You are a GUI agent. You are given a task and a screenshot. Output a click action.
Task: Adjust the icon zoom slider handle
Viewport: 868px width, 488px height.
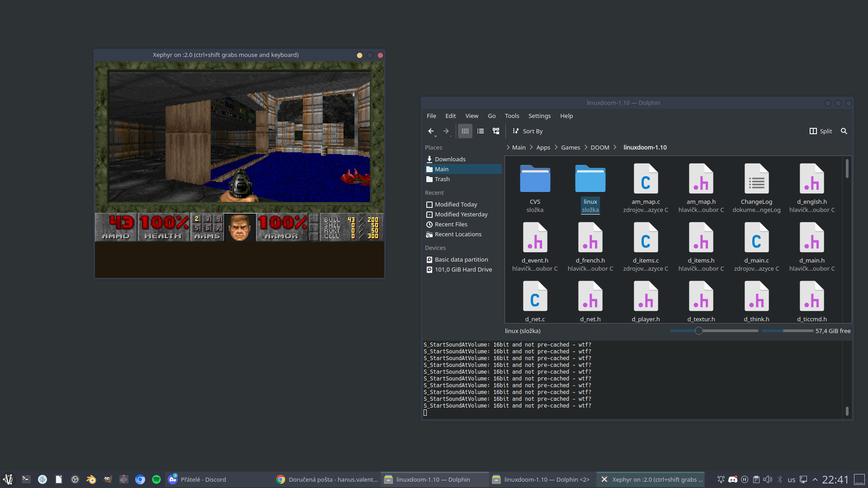tap(698, 331)
